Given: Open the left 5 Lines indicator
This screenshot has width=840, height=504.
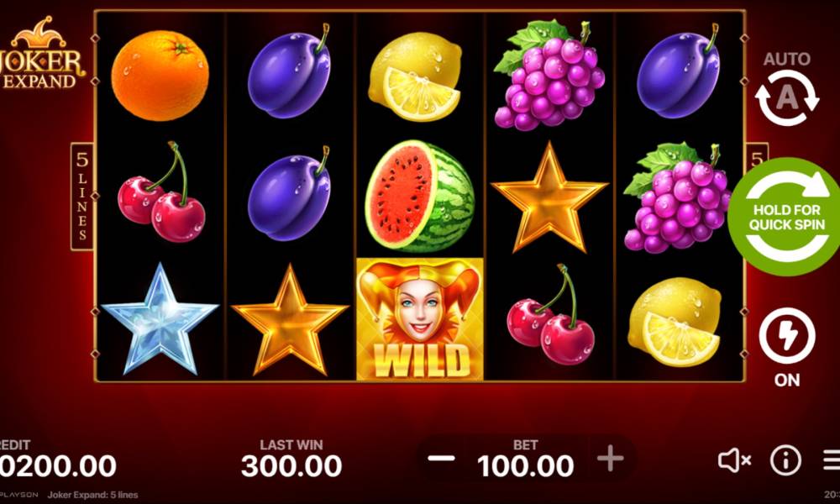Looking at the screenshot, I should (x=82, y=197).
